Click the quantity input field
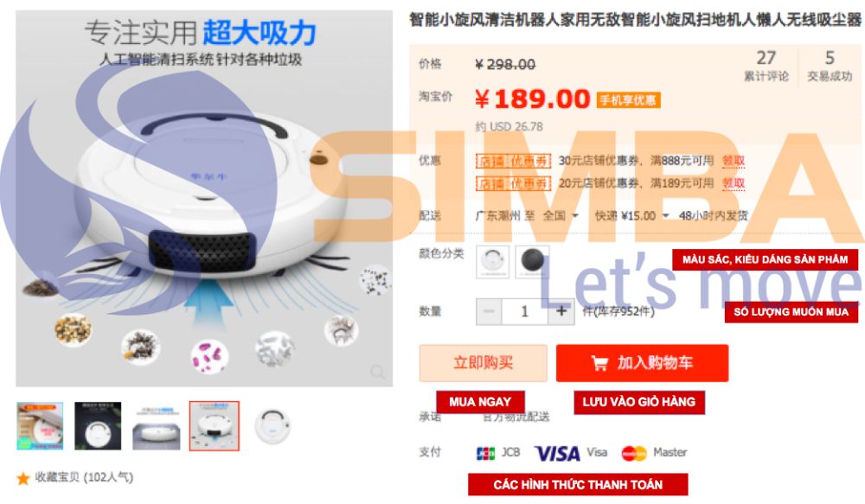The image size is (865, 504). [525, 311]
